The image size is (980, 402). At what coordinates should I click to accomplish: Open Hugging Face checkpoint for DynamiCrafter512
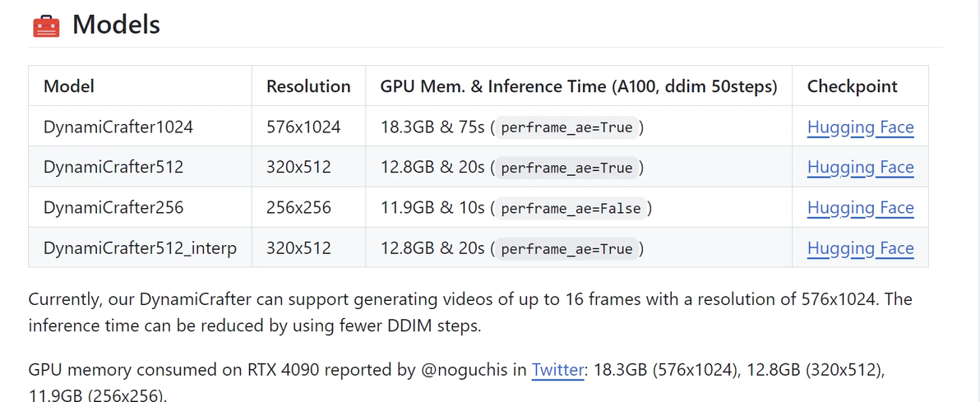click(860, 168)
